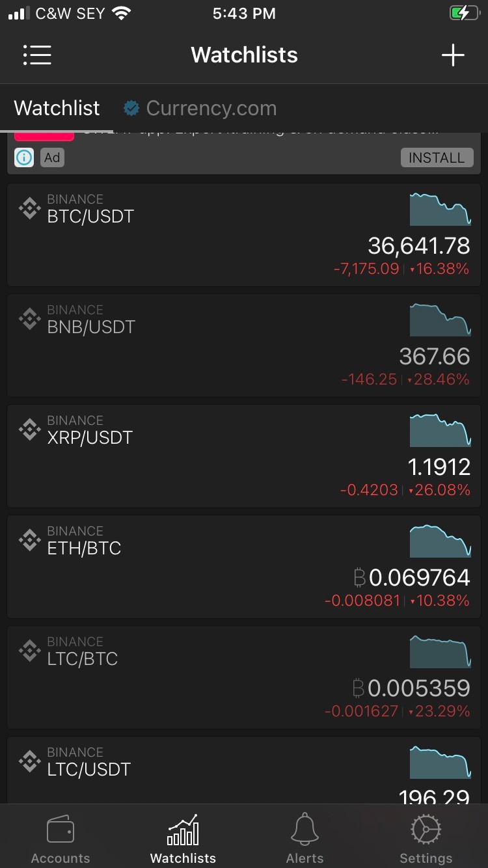
Task: Tap the Ad label badge
Action: [x=52, y=157]
